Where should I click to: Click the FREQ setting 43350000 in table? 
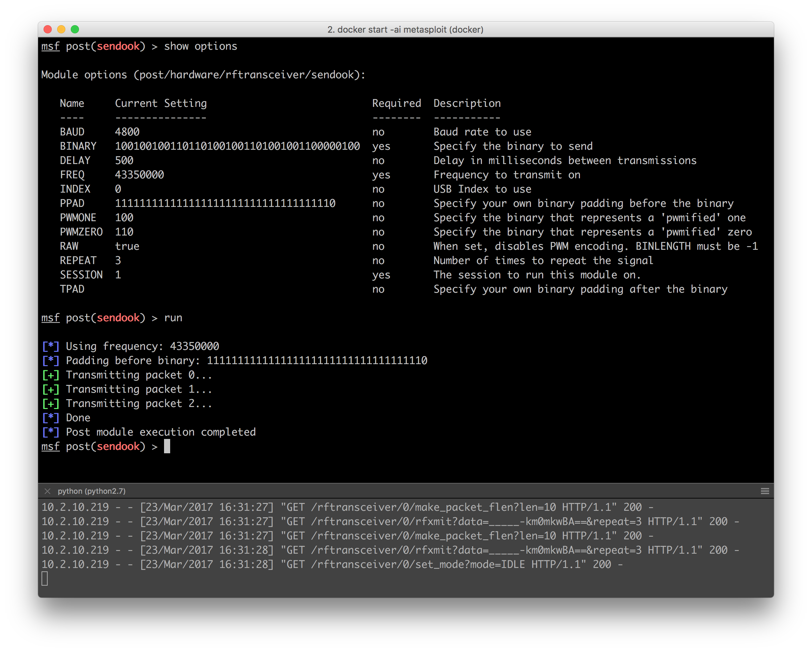139,175
